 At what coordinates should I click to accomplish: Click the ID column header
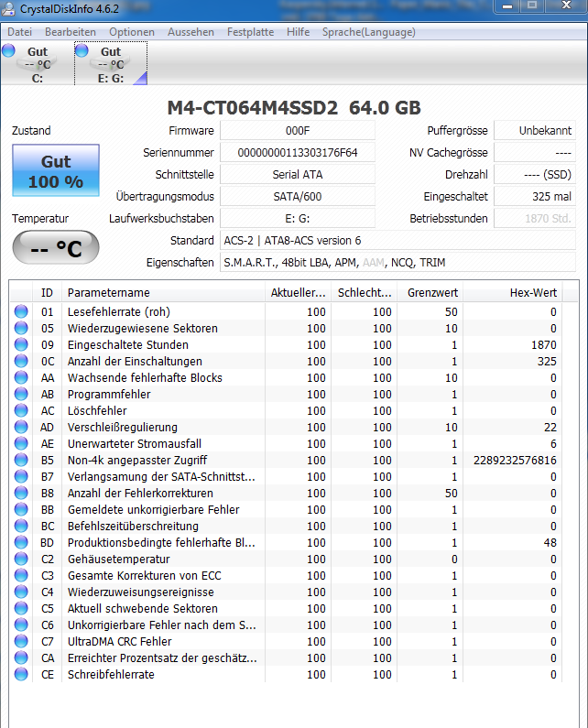[x=47, y=292]
